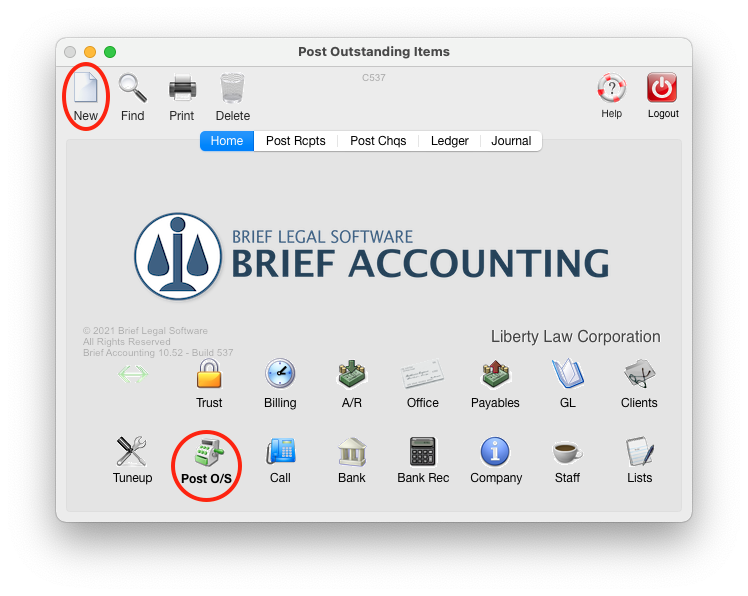748x596 pixels.
Task: Maximize window with the green button
Action: 110,52
